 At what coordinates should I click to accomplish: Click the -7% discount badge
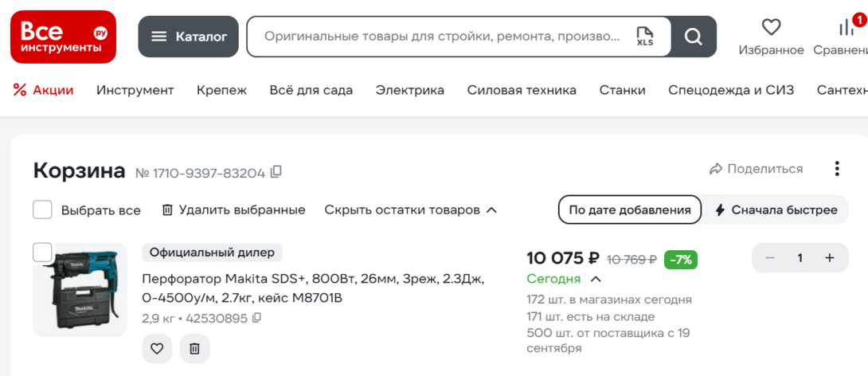[681, 259]
